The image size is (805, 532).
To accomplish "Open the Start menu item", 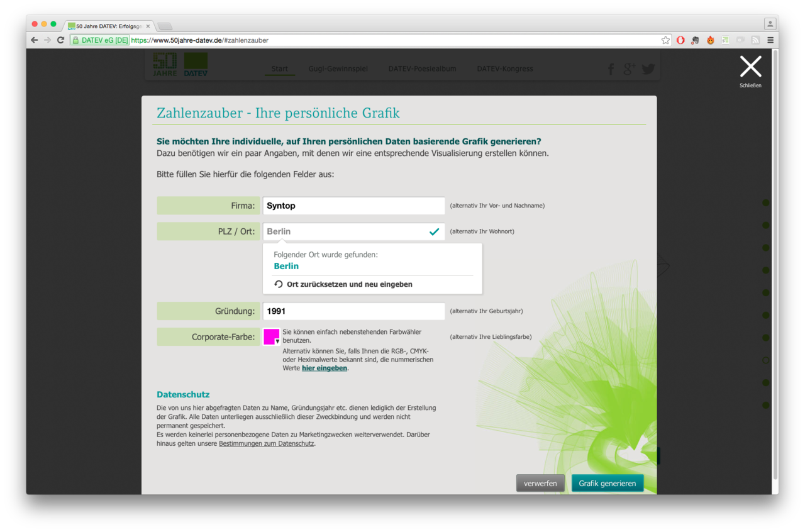I will [280, 69].
